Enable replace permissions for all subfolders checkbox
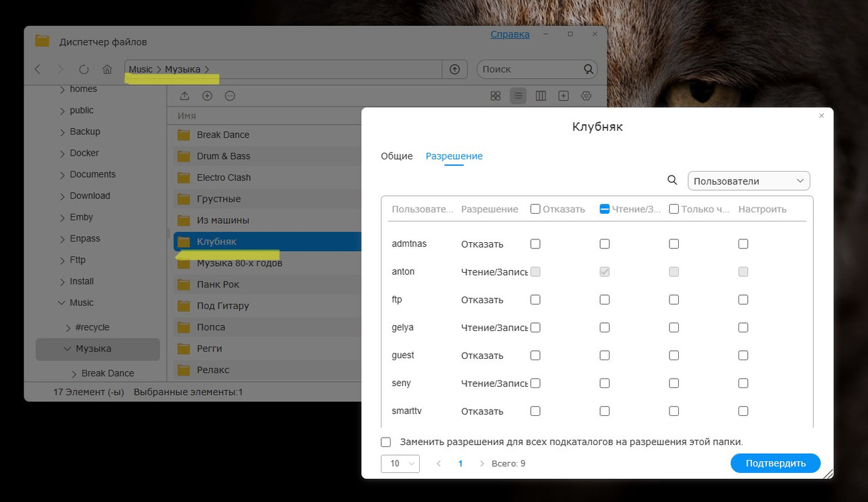 point(386,442)
